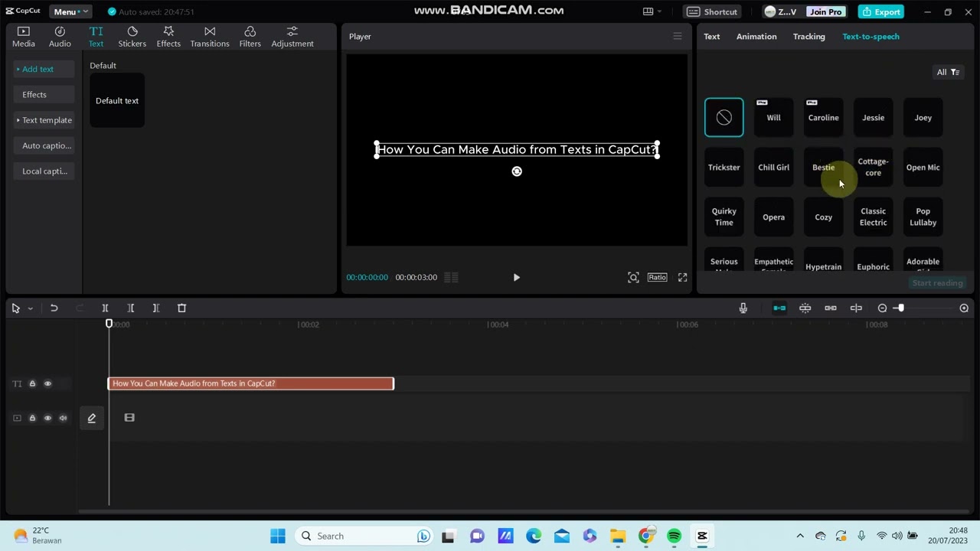Click the Windows Start button
The height and width of the screenshot is (551, 980).
coord(278,536)
